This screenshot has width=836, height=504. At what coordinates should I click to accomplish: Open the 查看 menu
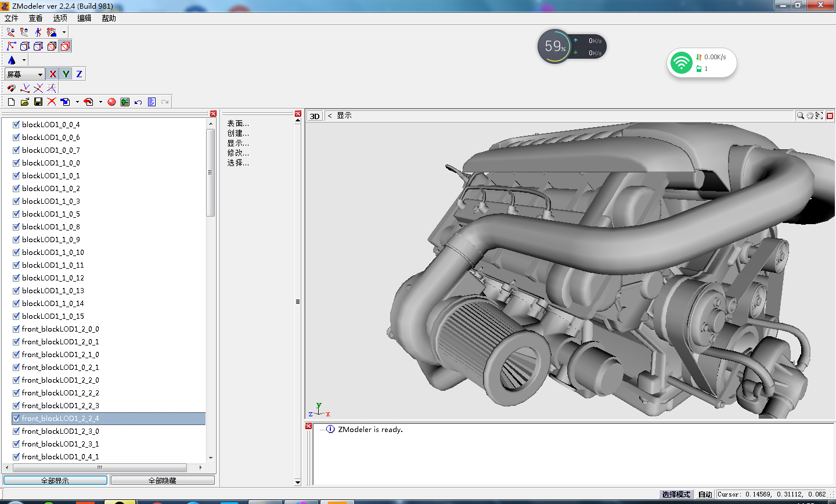tap(36, 18)
